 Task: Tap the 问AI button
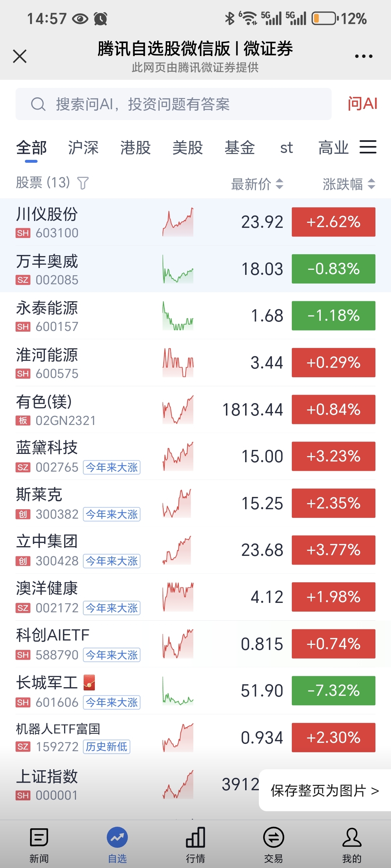[362, 104]
